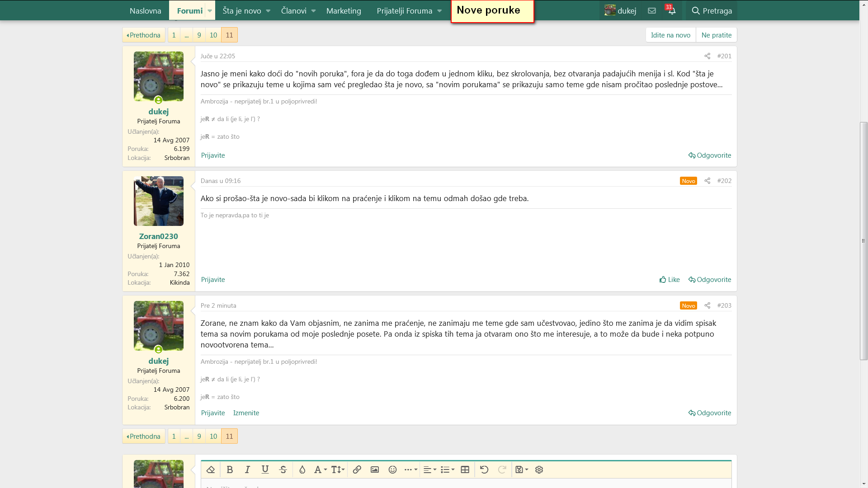Click Ne pratite button
This screenshot has width=868, height=488.
pos(717,35)
